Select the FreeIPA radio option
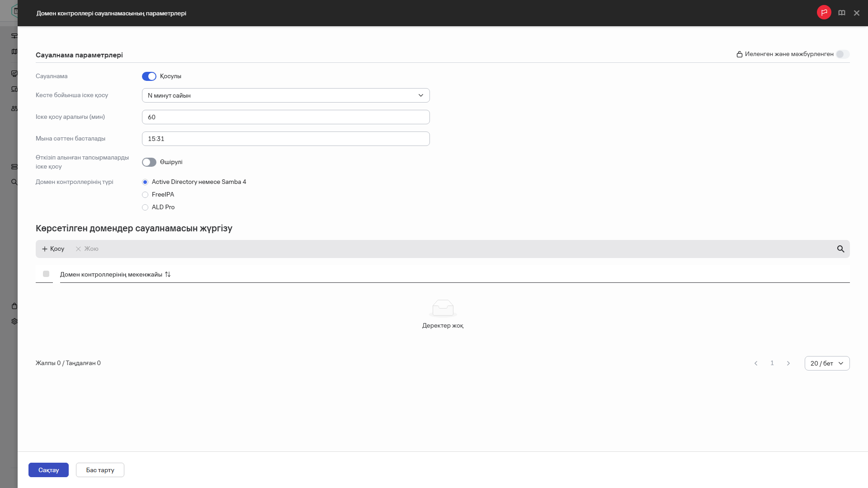This screenshot has width=868, height=488. [145, 195]
